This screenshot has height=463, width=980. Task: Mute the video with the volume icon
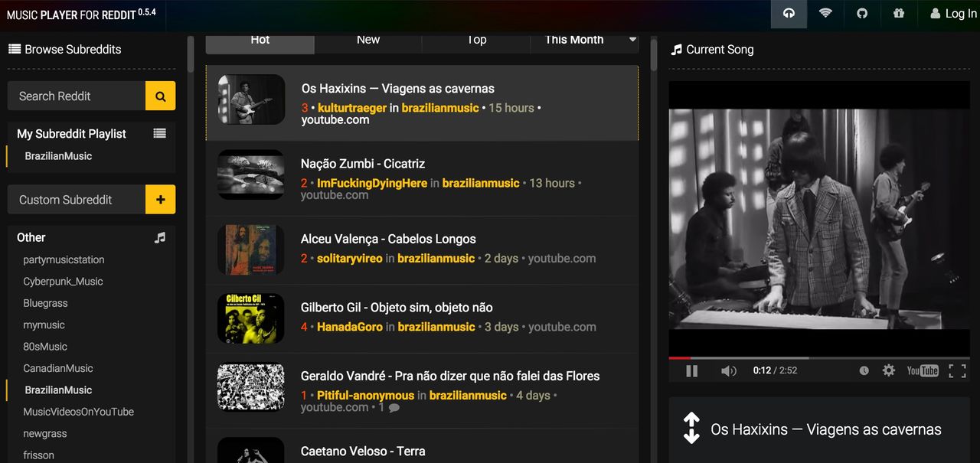coord(728,370)
